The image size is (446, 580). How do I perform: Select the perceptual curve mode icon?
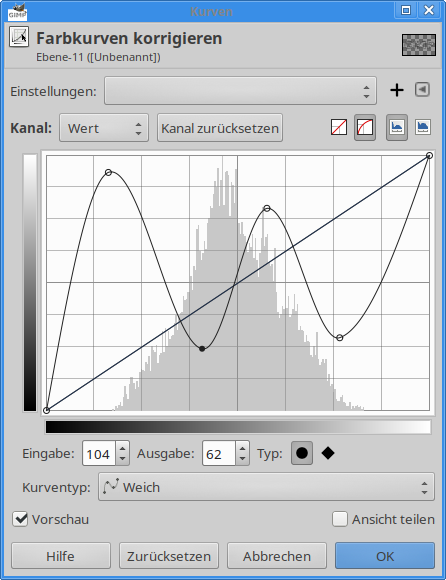[x=365, y=128]
